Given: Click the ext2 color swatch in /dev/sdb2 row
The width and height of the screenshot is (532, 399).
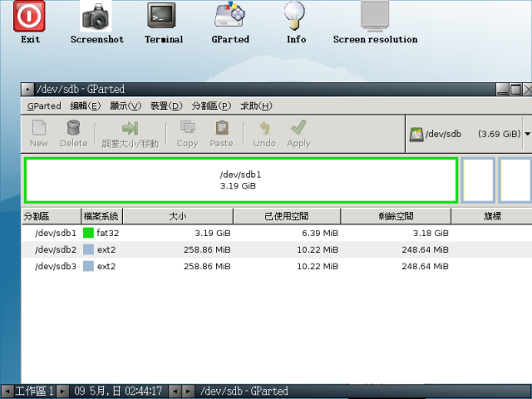Looking at the screenshot, I should pos(88,249).
